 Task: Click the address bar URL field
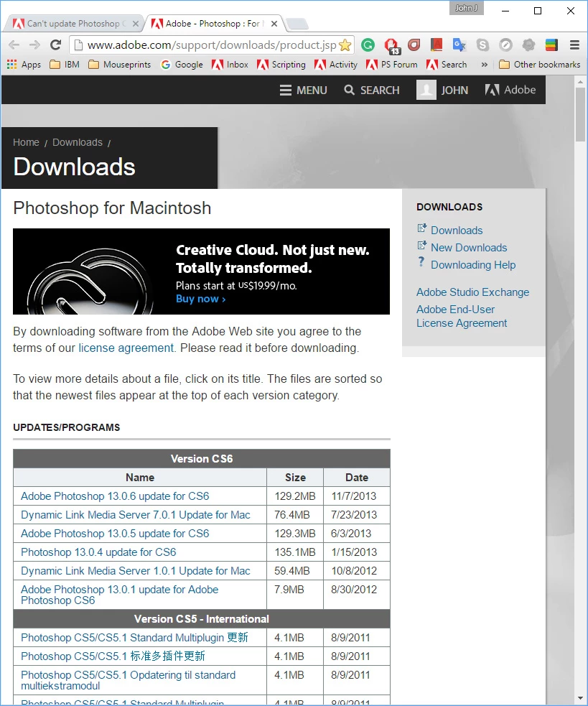[212, 45]
